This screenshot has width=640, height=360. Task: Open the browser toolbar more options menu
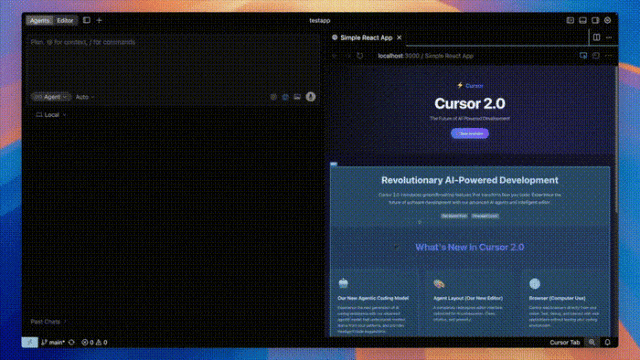(x=609, y=56)
